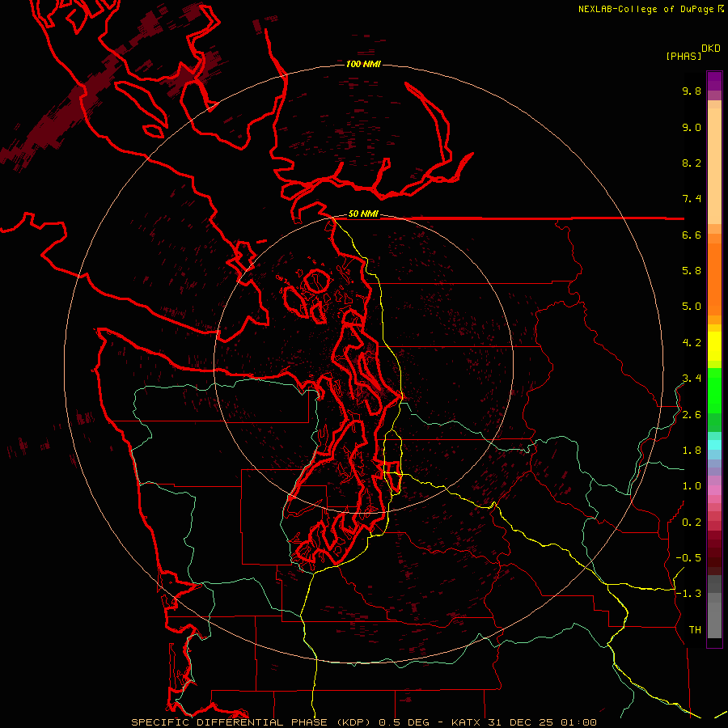The image size is (728, 728).
Task: Click the 5.8 value on the color scale
Action: tap(692, 271)
